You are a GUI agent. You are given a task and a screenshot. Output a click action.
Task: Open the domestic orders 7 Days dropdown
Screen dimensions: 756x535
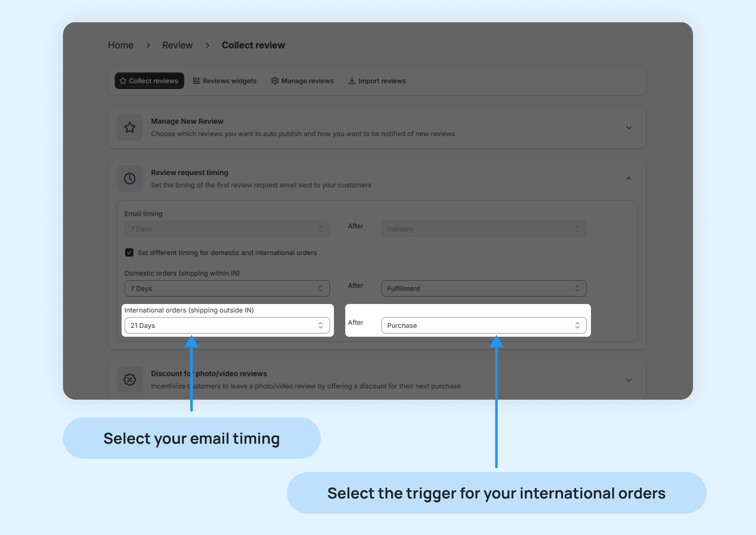227,289
